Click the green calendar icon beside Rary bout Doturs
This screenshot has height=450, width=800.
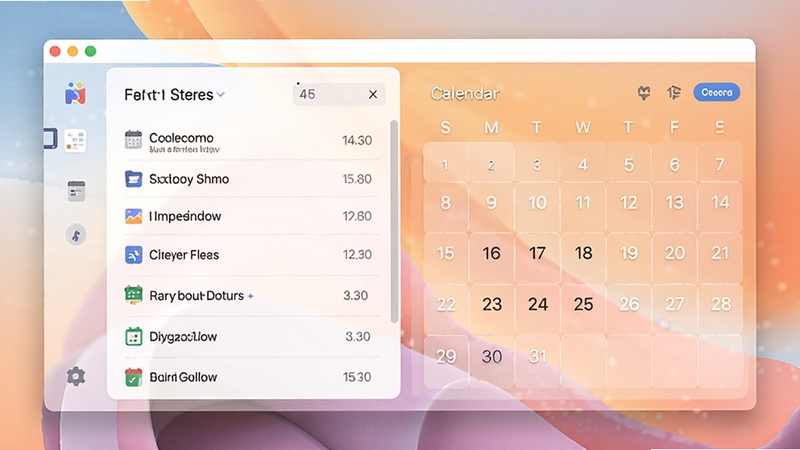pos(133,295)
